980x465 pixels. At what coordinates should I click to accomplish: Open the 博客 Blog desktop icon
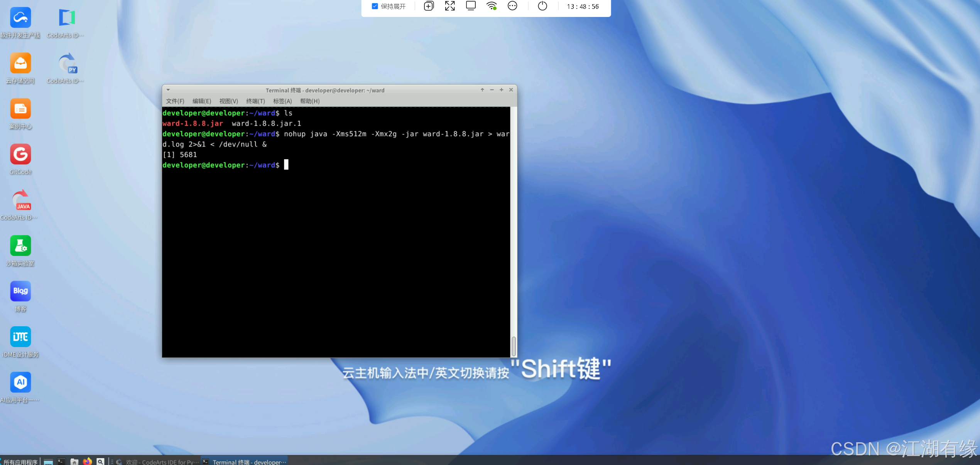tap(20, 291)
